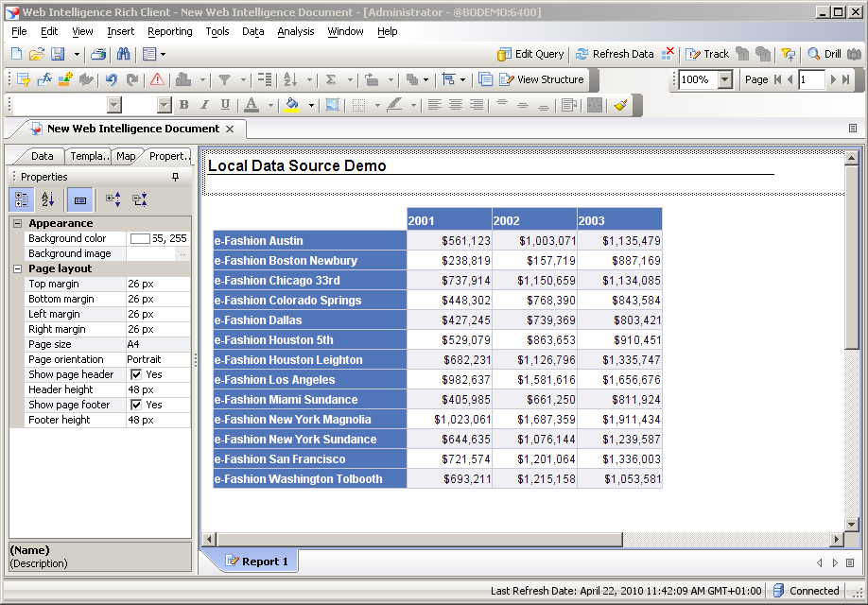The image size is (868, 605).
Task: Open the File menu
Action: (x=19, y=31)
